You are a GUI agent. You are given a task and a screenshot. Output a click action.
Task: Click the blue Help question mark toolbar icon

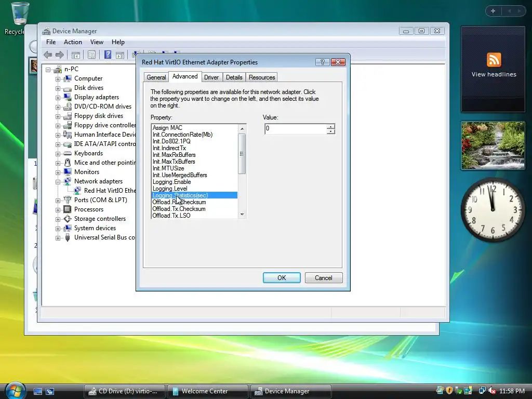click(108, 55)
